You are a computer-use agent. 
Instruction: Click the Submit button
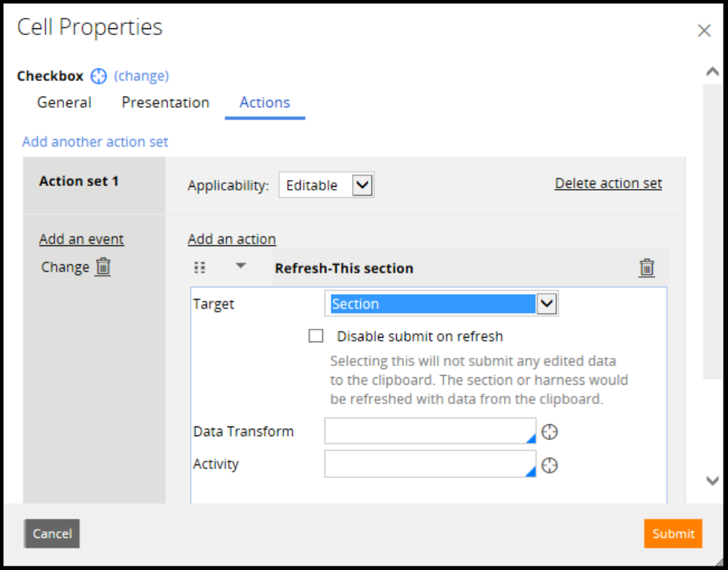(x=672, y=534)
